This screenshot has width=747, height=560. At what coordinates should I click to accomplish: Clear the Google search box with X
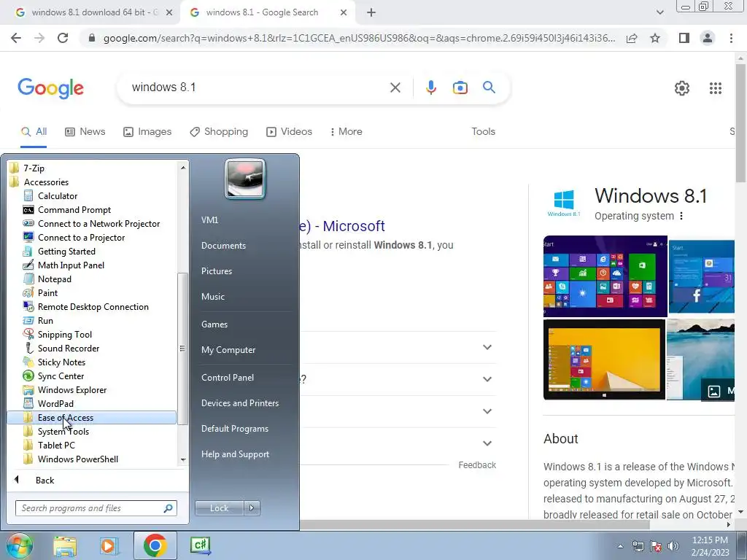click(395, 87)
